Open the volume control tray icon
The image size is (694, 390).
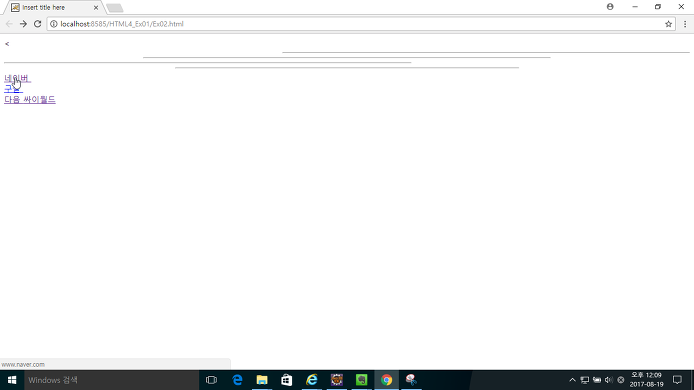pos(609,380)
